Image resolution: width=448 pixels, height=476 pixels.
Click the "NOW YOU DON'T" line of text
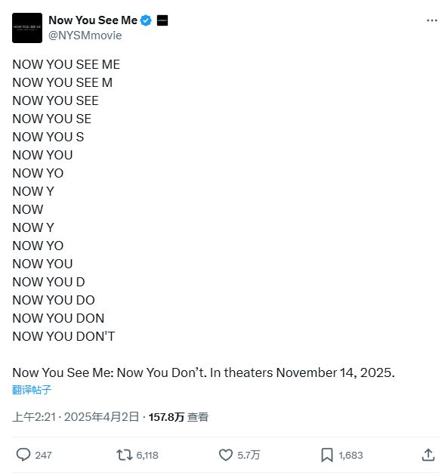tap(63, 336)
